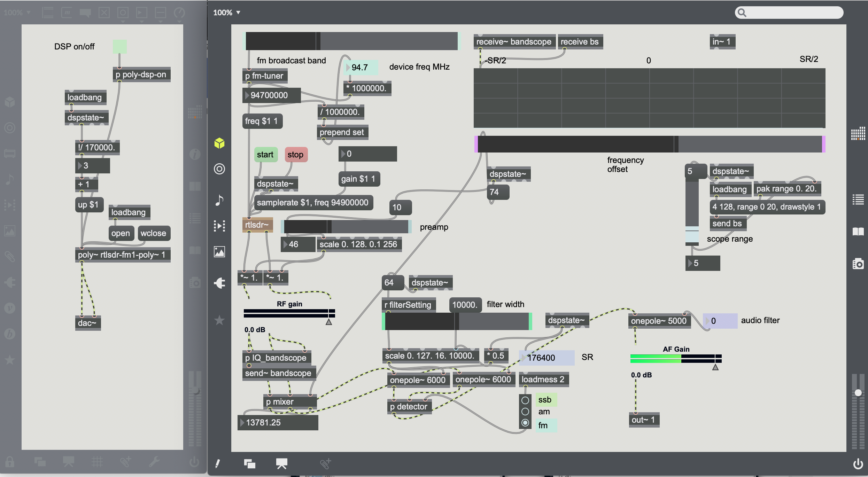Image resolution: width=868 pixels, height=477 pixels.
Task: Click the grid icon in background window bottom bar
Action: point(97,462)
